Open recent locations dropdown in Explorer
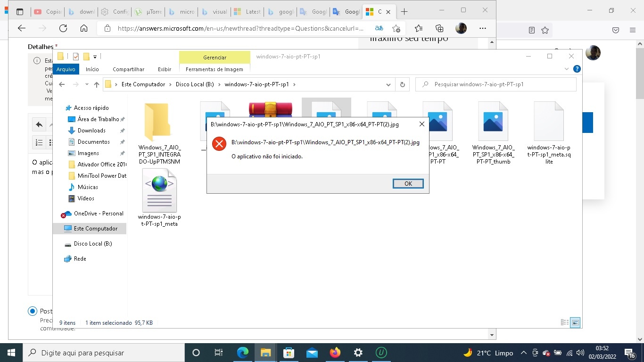 pos(87,84)
